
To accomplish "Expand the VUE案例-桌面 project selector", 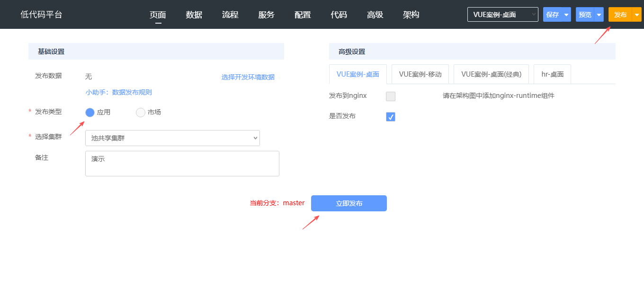I will pos(502,15).
